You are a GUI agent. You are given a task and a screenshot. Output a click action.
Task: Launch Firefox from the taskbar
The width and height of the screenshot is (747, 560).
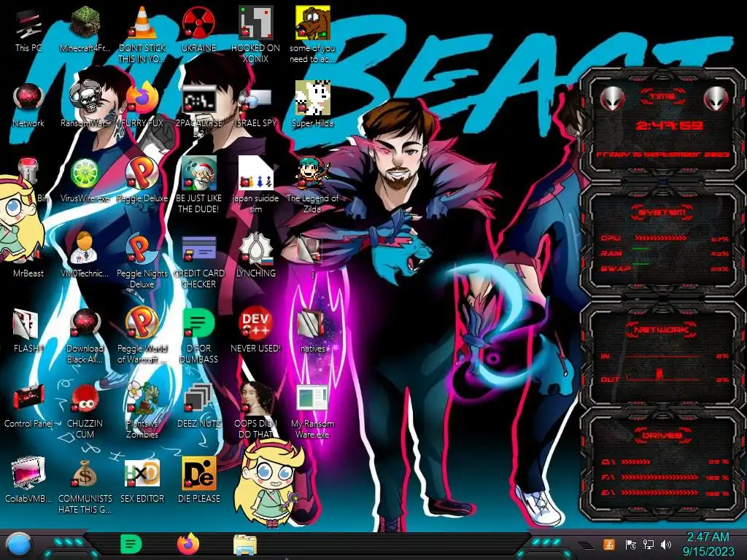click(x=188, y=544)
